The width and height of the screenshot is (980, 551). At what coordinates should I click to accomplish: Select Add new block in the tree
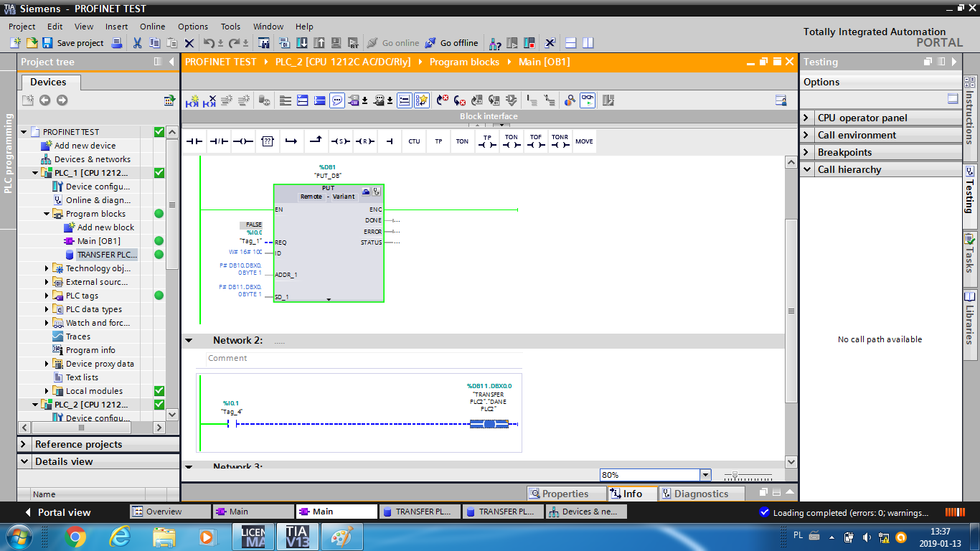[x=105, y=227]
